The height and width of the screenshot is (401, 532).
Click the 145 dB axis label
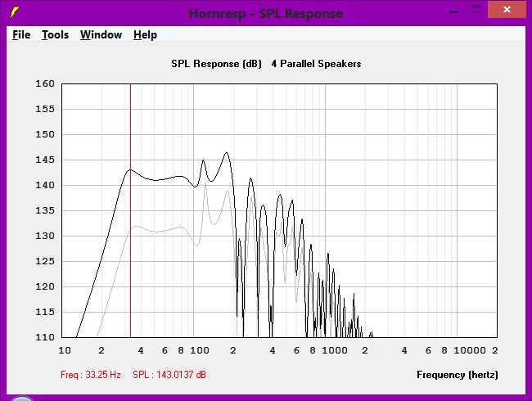click(45, 160)
